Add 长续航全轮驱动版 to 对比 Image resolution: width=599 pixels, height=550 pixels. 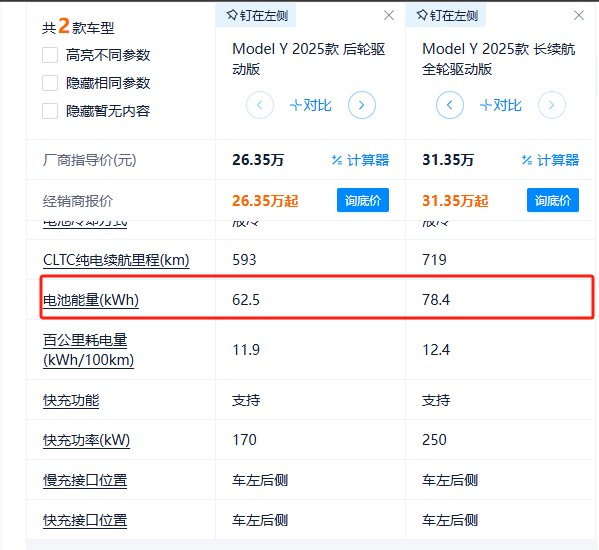(x=500, y=105)
